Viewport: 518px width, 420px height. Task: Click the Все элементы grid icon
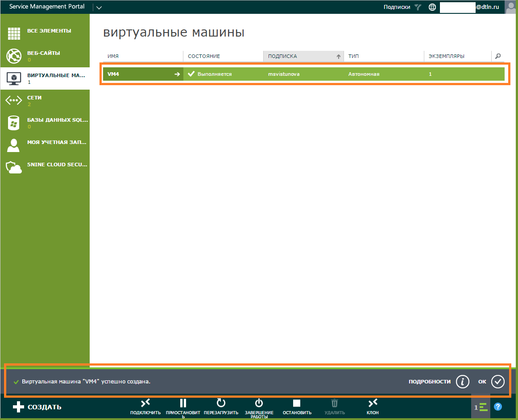pos(13,33)
